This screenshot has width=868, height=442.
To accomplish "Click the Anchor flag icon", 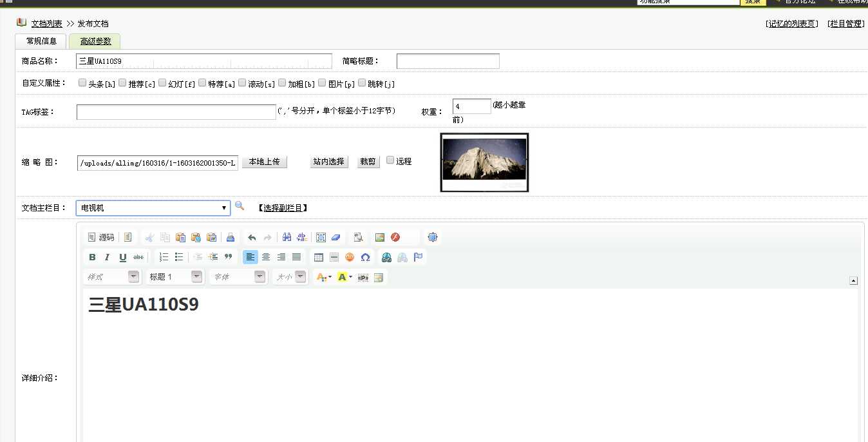I will coord(418,257).
